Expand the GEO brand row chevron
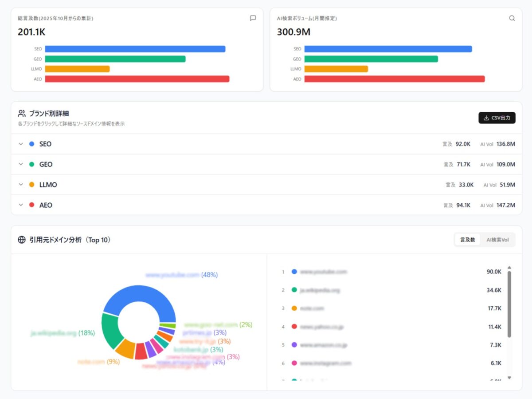The image size is (532, 399). 20,164
